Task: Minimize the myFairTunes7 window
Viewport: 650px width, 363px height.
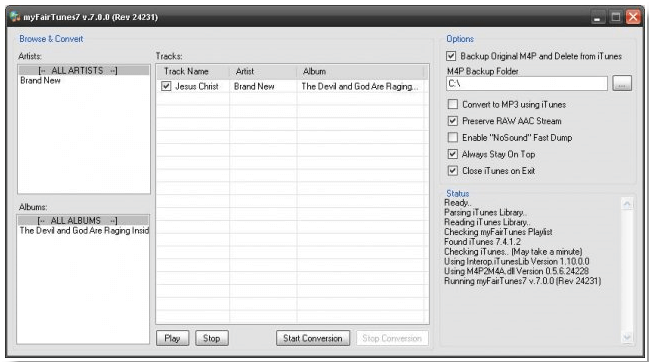Action: click(597, 17)
